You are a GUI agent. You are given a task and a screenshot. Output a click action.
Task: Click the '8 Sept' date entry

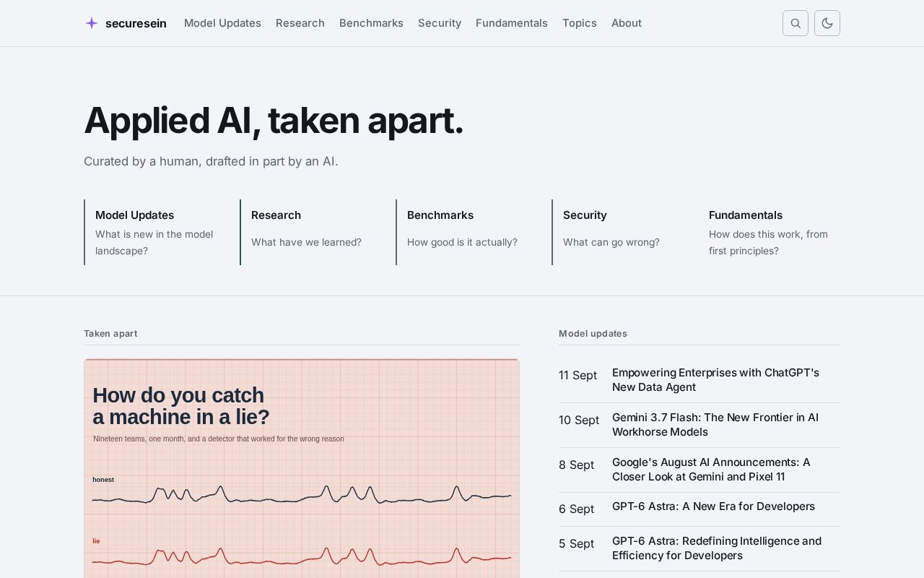tap(576, 465)
